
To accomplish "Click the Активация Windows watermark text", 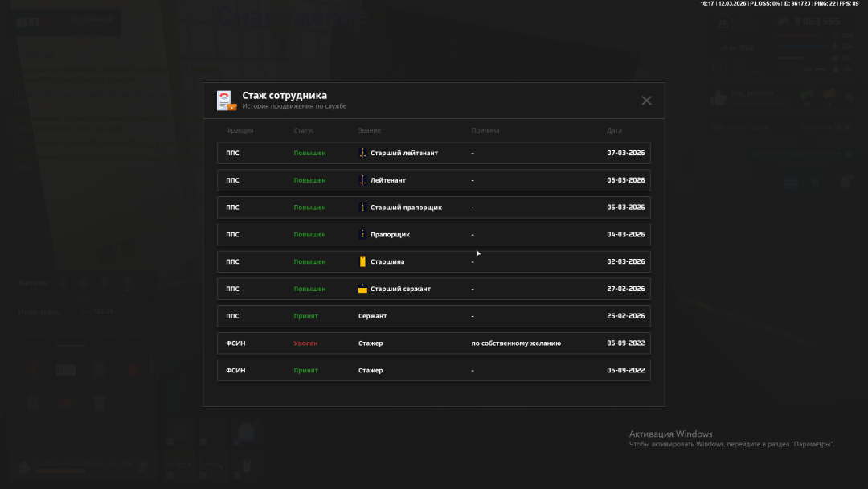I will point(670,434).
